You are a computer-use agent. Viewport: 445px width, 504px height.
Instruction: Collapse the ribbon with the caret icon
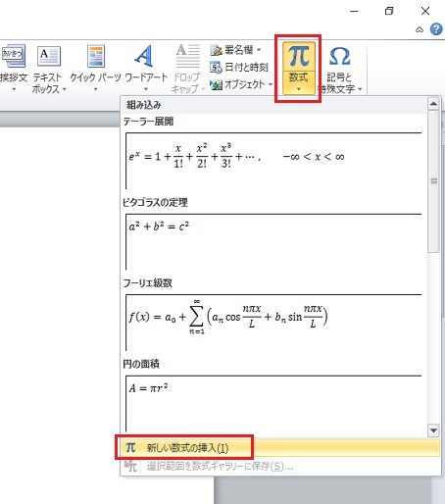pos(420,29)
